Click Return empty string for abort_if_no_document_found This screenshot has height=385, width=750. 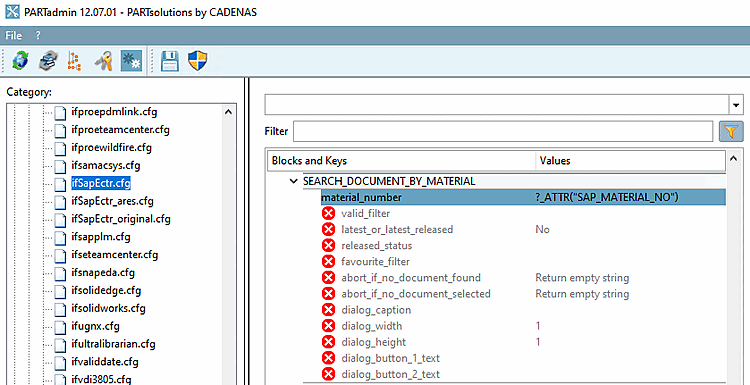582,278
